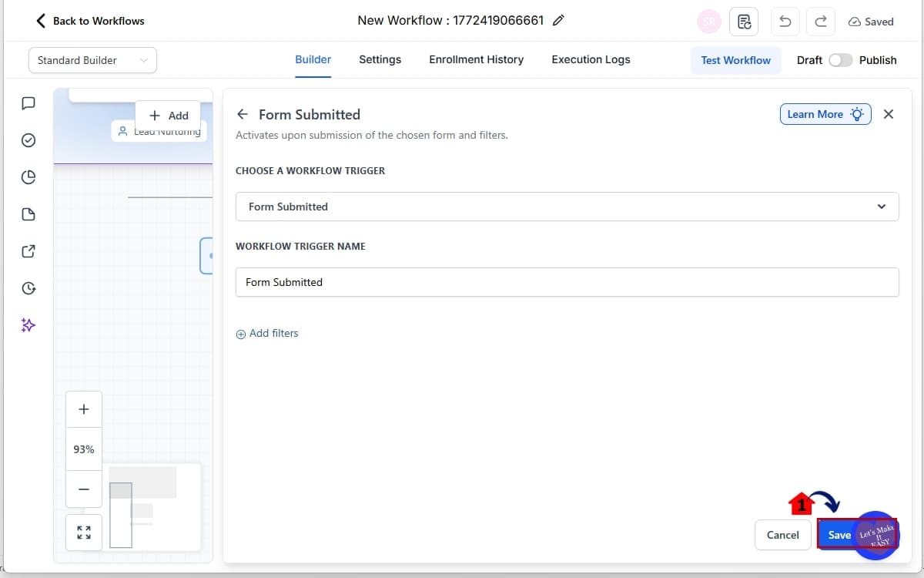924x578 pixels.
Task: Open the comments panel icon
Action: pyautogui.click(x=28, y=103)
